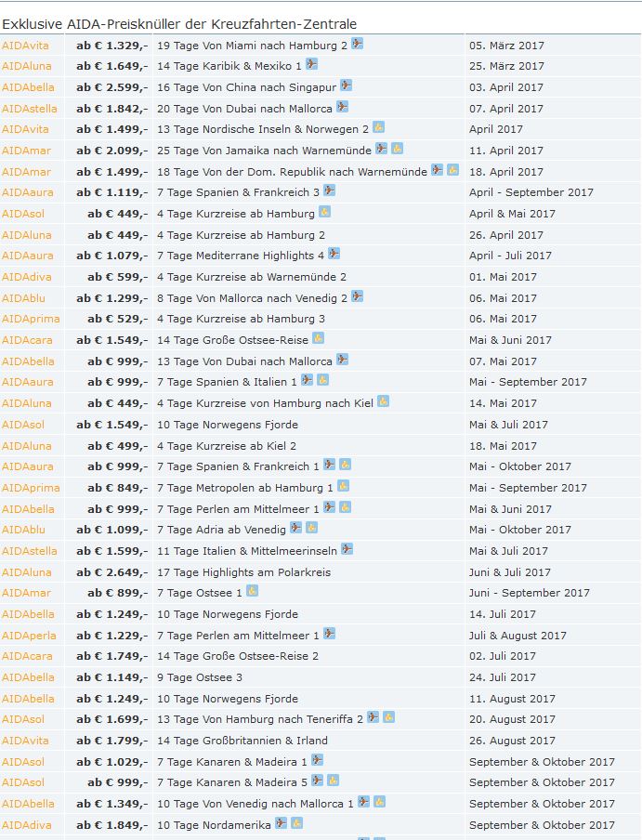This screenshot has width=642, height=840.
Task: Click the yellow icon next to 14 Tage Große Ostsee-Reise (AIDAcara, Mai & Juni)
Action: (318, 337)
